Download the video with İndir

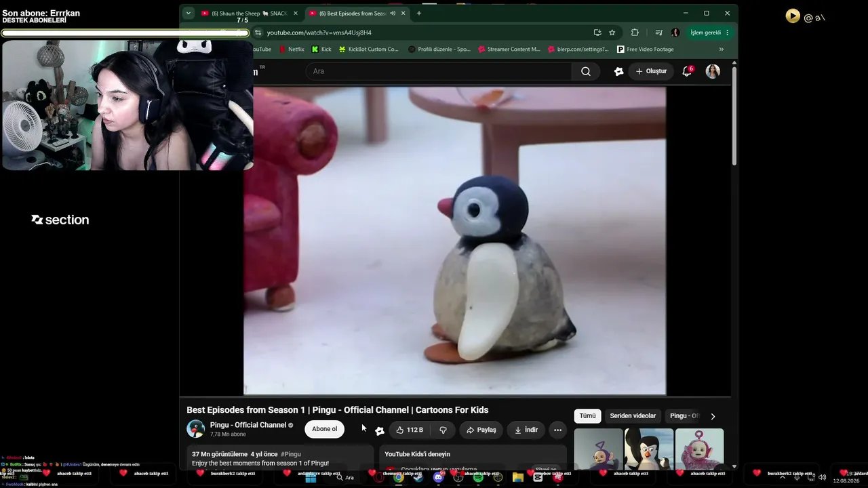(526, 430)
